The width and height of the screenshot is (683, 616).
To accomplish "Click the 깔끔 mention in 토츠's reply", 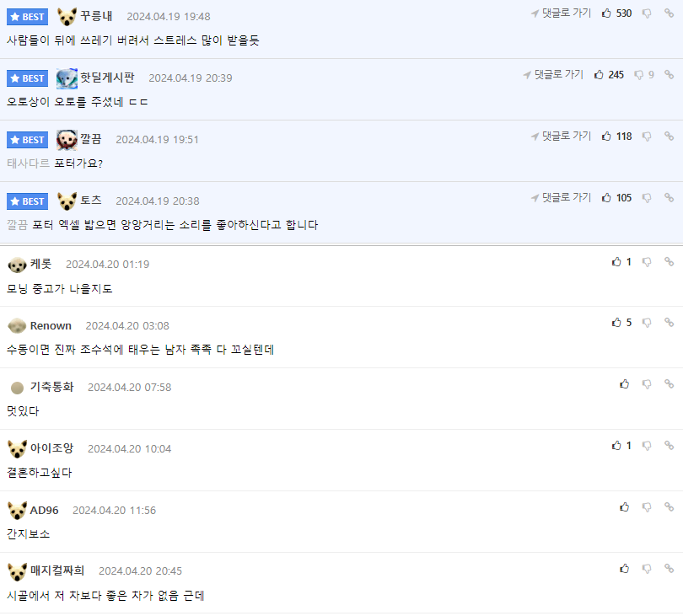I will tap(18, 225).
